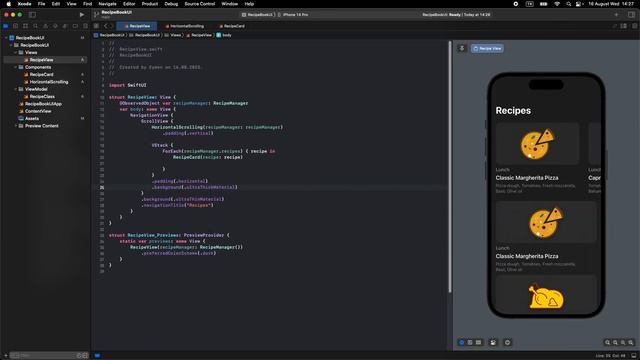The image size is (640, 360).
Task: Open the Report navigator icon
Action: 85,26
